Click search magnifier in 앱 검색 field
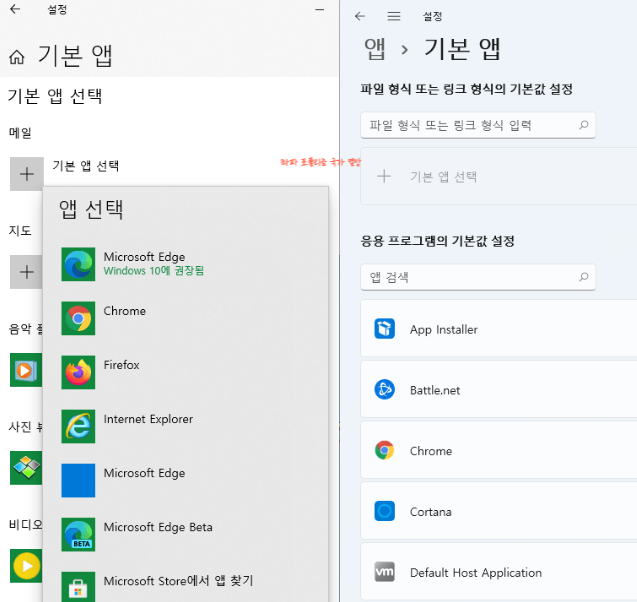 (x=584, y=277)
